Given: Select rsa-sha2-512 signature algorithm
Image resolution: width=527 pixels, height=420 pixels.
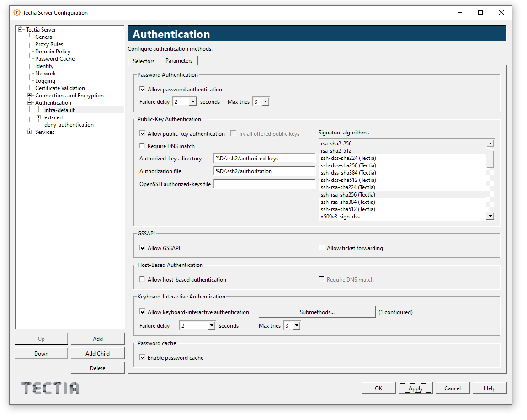Looking at the screenshot, I should [403, 151].
